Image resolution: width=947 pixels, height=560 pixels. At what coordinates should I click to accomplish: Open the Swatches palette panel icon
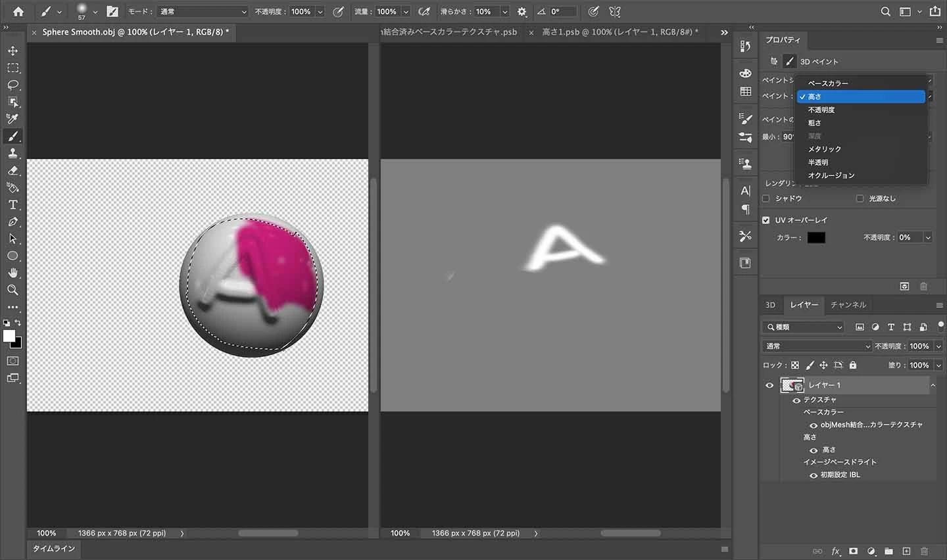(x=746, y=91)
